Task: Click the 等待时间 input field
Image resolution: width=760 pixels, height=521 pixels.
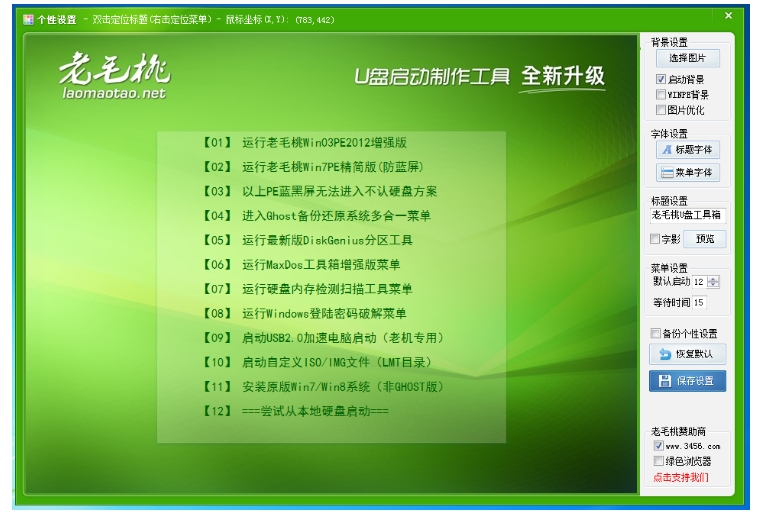Action: 698,302
